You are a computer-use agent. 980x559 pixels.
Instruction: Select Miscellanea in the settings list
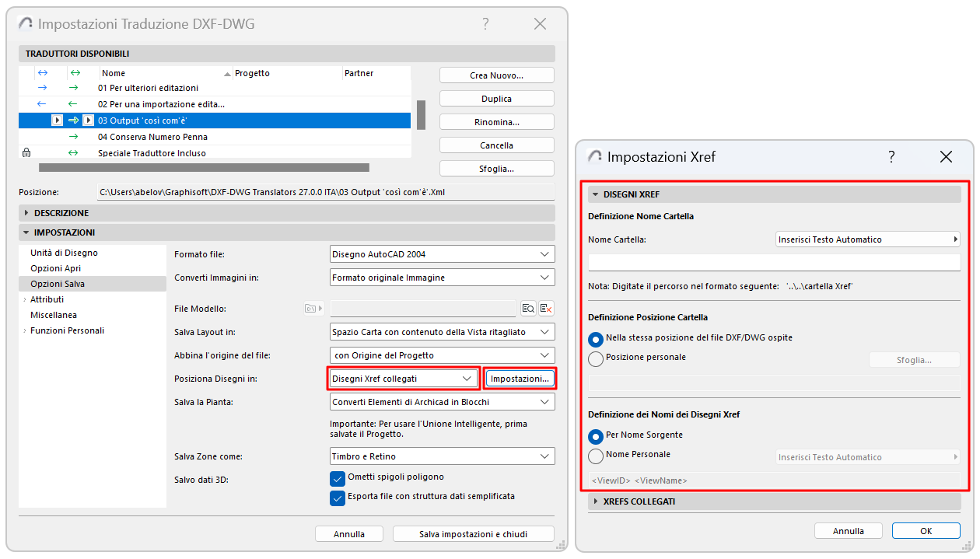54,315
